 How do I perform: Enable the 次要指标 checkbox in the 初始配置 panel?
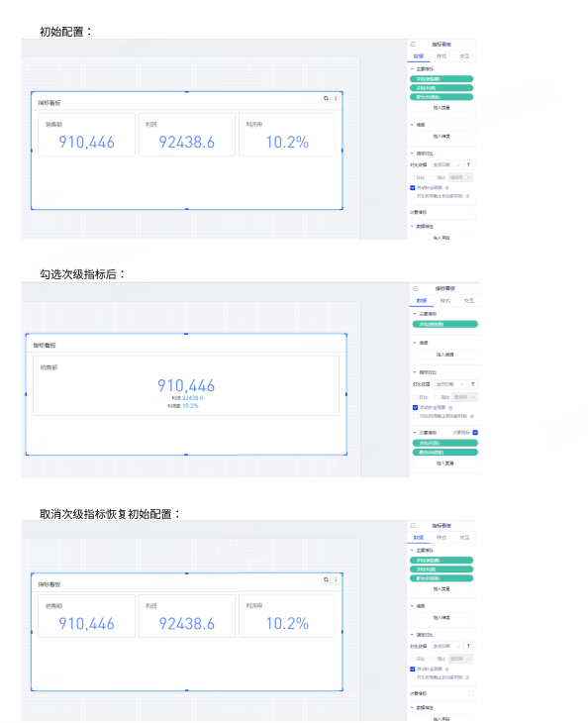(x=470, y=212)
